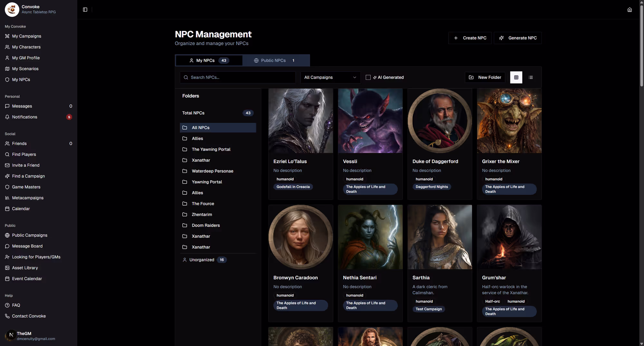Image resolution: width=644 pixels, height=346 pixels.
Task: Open the home icon in the top bar
Action: click(630, 10)
